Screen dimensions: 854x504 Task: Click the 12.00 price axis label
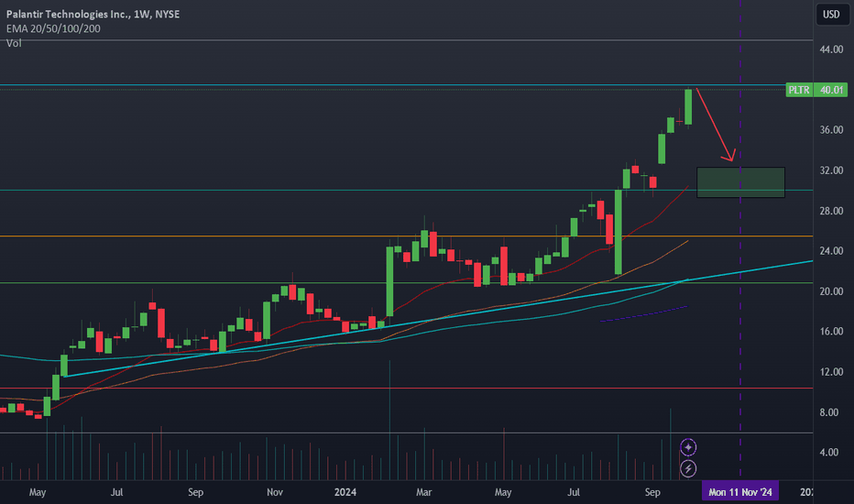831,372
